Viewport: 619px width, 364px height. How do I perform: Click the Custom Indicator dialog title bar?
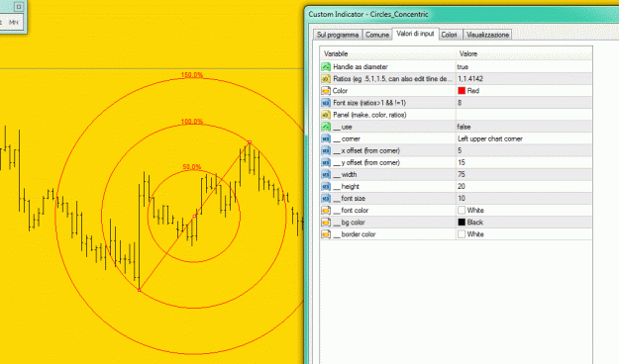click(463, 14)
